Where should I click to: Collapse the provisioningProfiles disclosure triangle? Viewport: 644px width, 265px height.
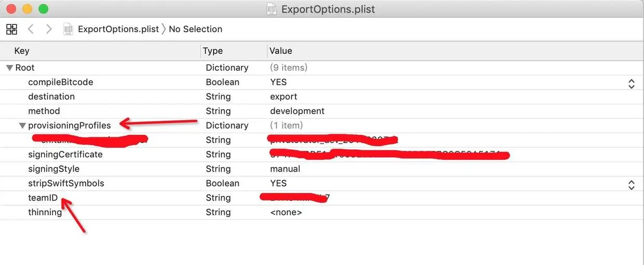coord(22,125)
